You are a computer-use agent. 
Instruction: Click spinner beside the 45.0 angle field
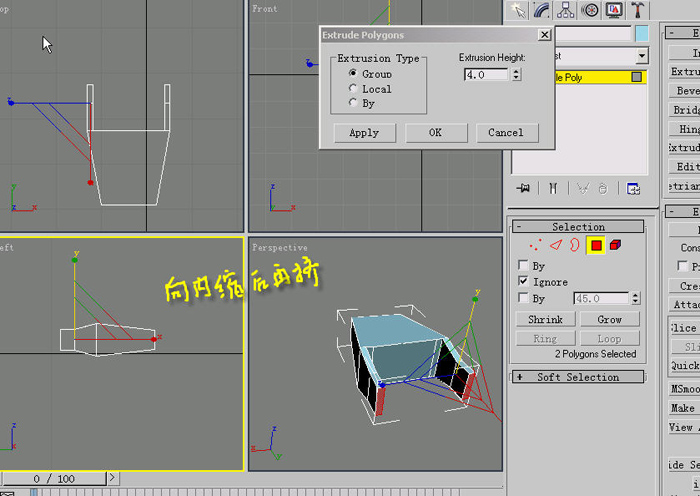(x=636, y=298)
